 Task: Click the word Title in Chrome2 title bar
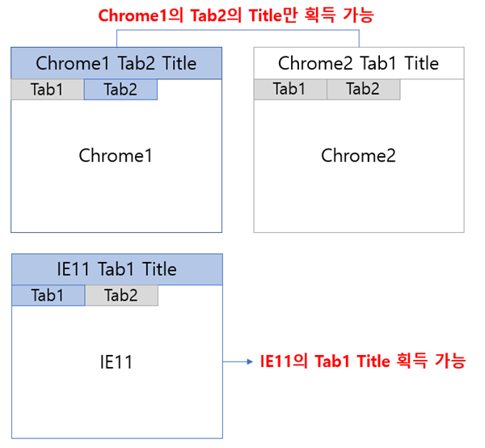422,63
